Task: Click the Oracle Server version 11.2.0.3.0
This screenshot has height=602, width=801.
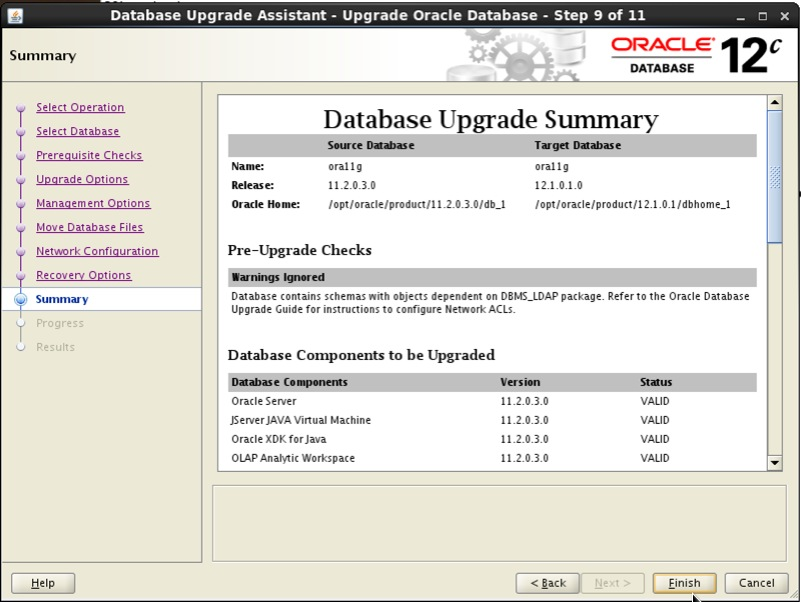Action: pos(524,401)
